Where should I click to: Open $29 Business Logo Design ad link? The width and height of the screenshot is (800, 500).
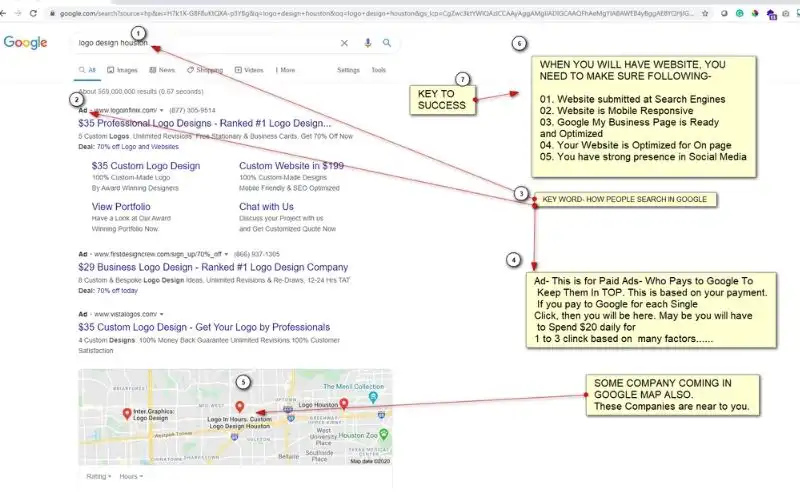pos(213,267)
